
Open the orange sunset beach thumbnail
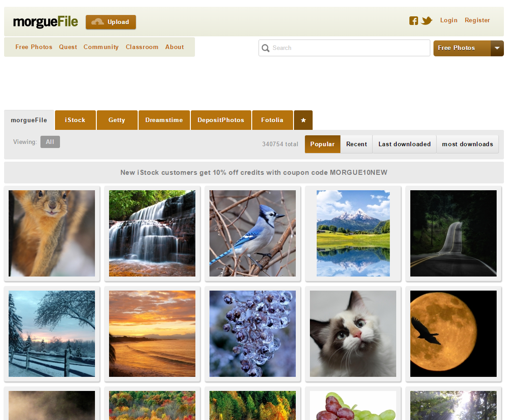152,334
